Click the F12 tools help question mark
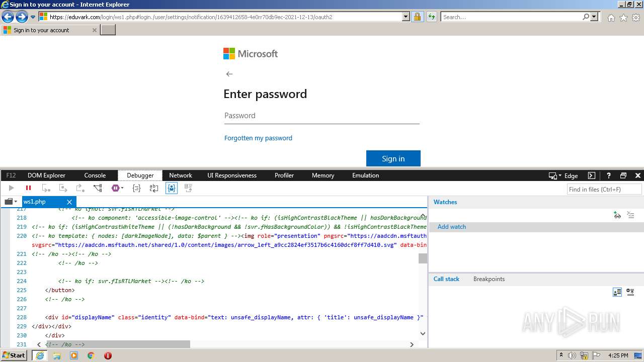 tap(608, 176)
